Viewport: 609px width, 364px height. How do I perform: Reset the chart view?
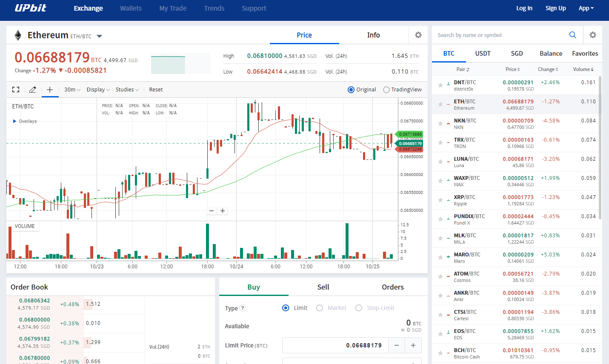pyautogui.click(x=156, y=90)
